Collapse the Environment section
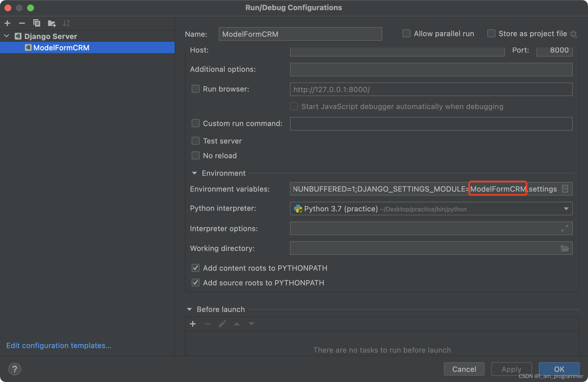Viewport: 588px width, 382px height. coord(194,173)
